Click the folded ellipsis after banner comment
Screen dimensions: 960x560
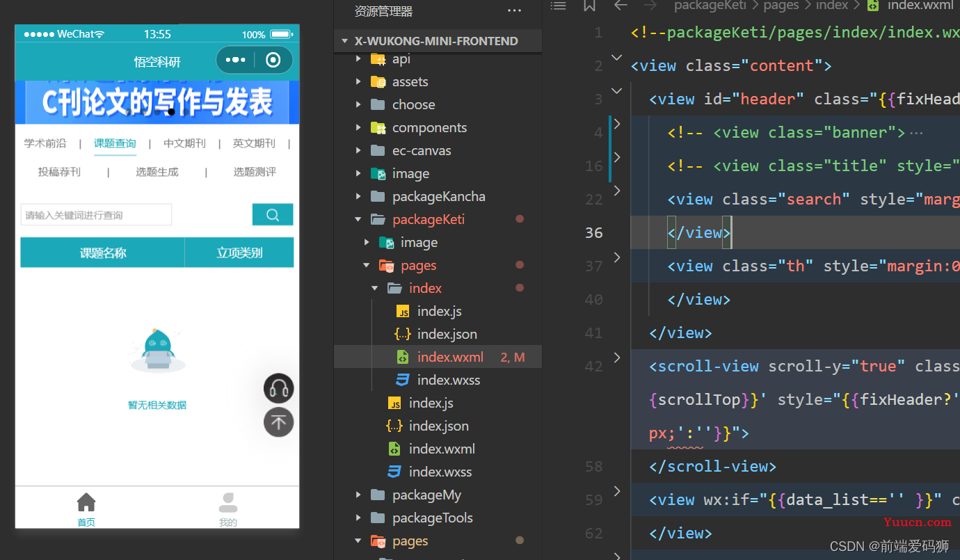pyautogui.click(x=916, y=132)
